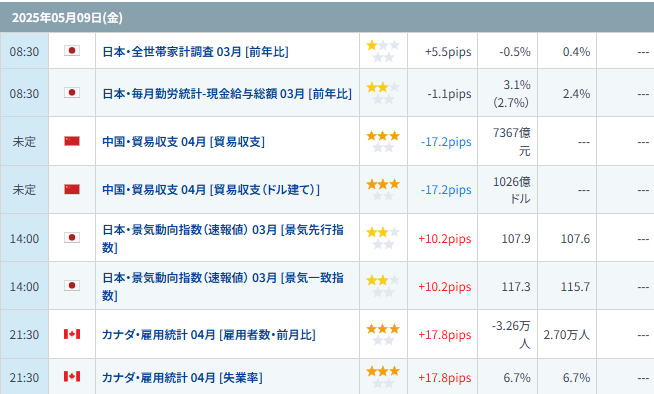
Task: Open 景気動向指数 景気一致指数 link
Action: coord(223,286)
